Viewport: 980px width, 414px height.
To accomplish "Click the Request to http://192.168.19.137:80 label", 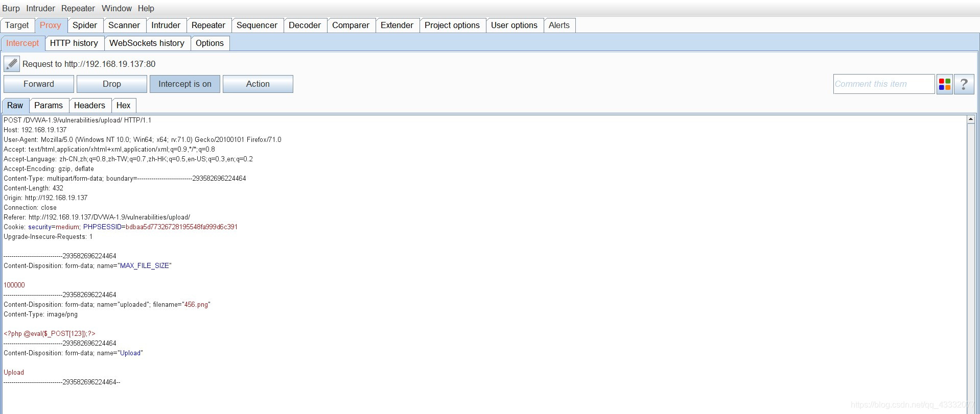I will [x=89, y=64].
